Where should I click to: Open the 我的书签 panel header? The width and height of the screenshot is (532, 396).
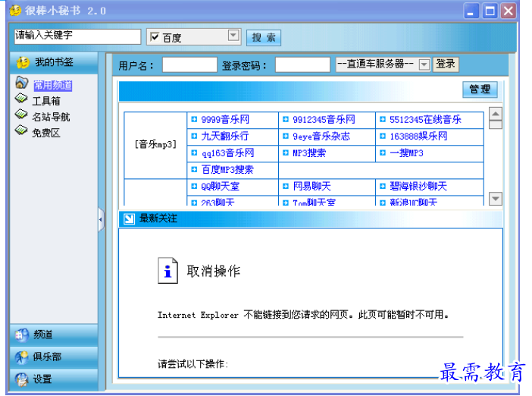[x=54, y=62]
